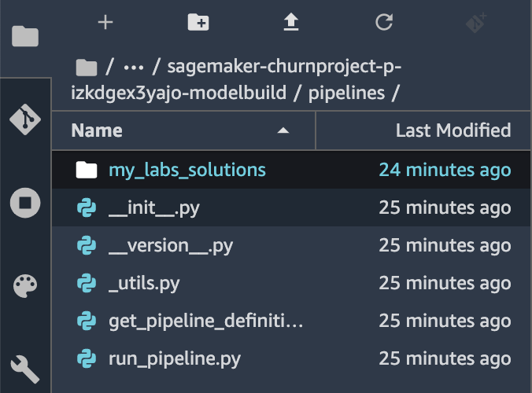Click the Git clone icon

point(476,23)
